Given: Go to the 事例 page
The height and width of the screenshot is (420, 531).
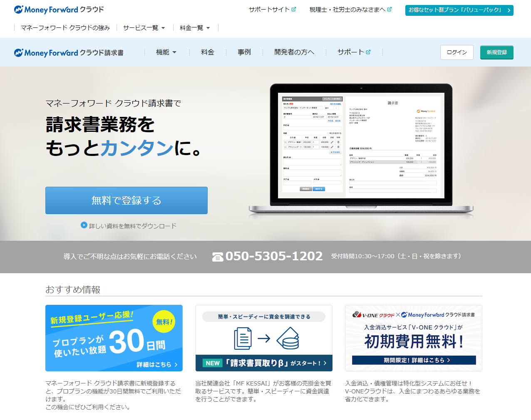Looking at the screenshot, I should tap(244, 52).
